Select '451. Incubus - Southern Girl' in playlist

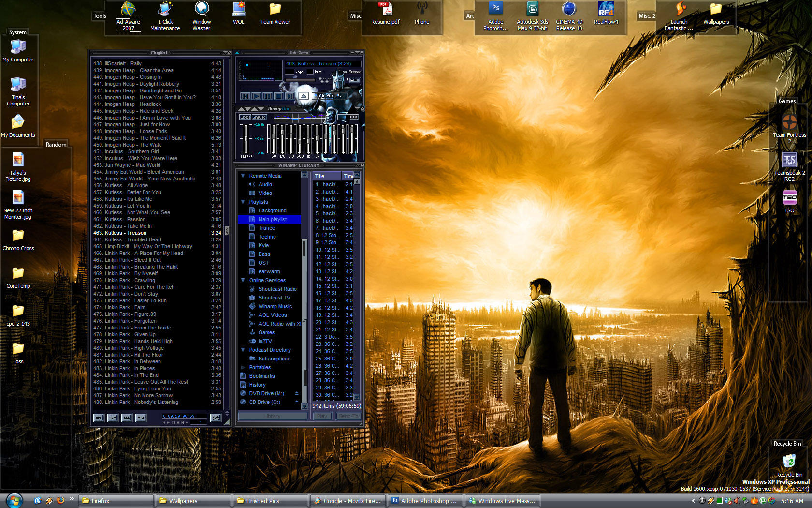[x=157, y=151]
